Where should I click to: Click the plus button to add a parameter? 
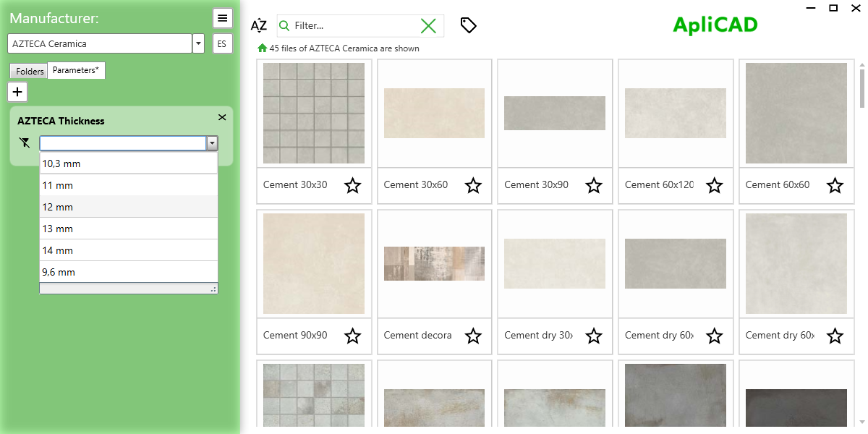[x=17, y=91]
